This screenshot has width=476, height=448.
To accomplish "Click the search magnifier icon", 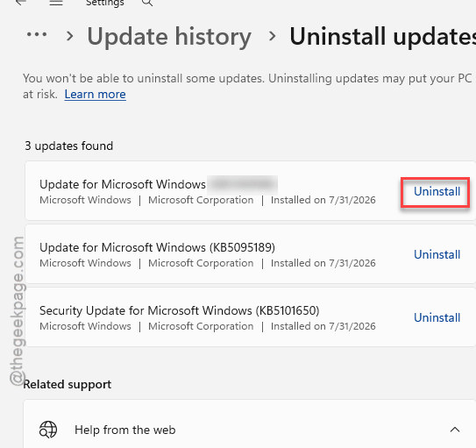I will pos(147,3).
